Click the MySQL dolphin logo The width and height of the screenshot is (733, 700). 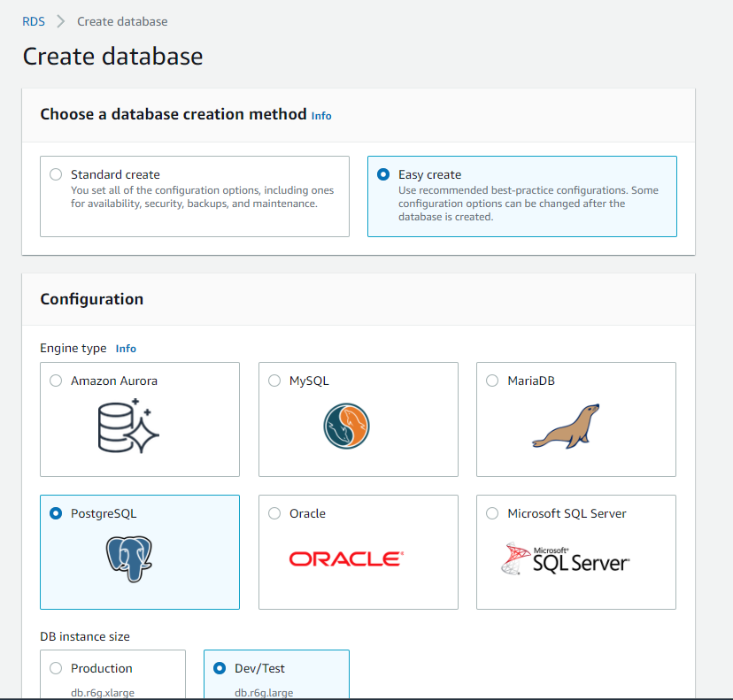click(x=346, y=427)
